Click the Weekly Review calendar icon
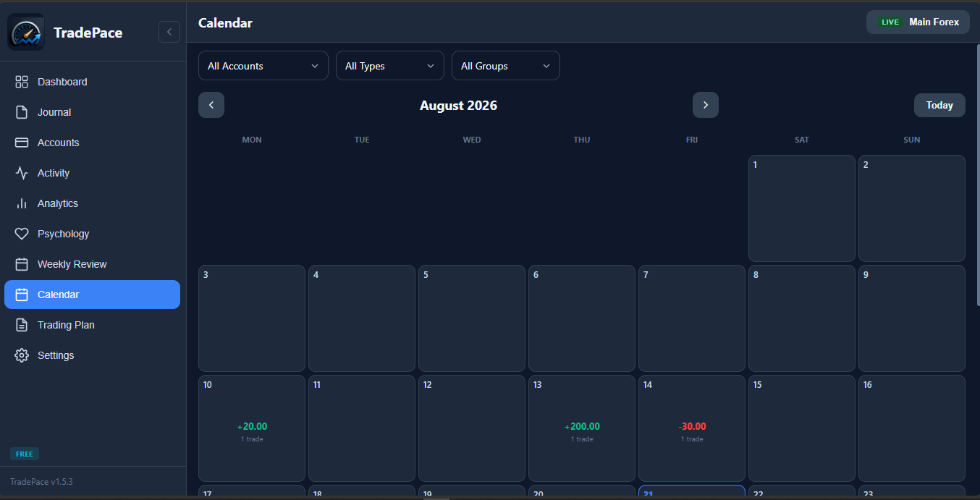This screenshot has height=500, width=980. tap(22, 264)
